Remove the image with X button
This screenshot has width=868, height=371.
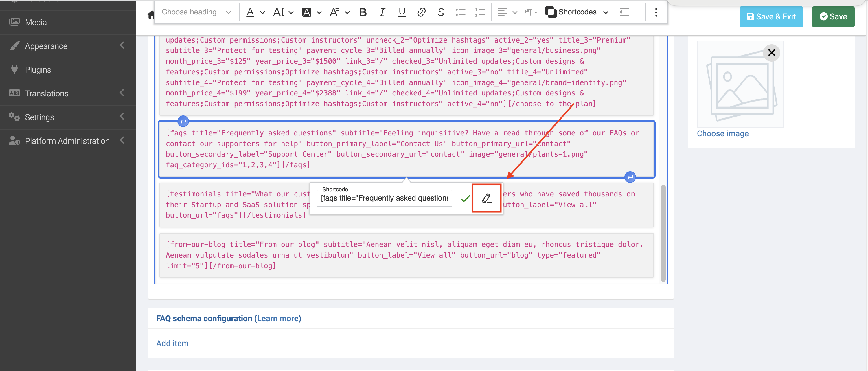(x=771, y=53)
